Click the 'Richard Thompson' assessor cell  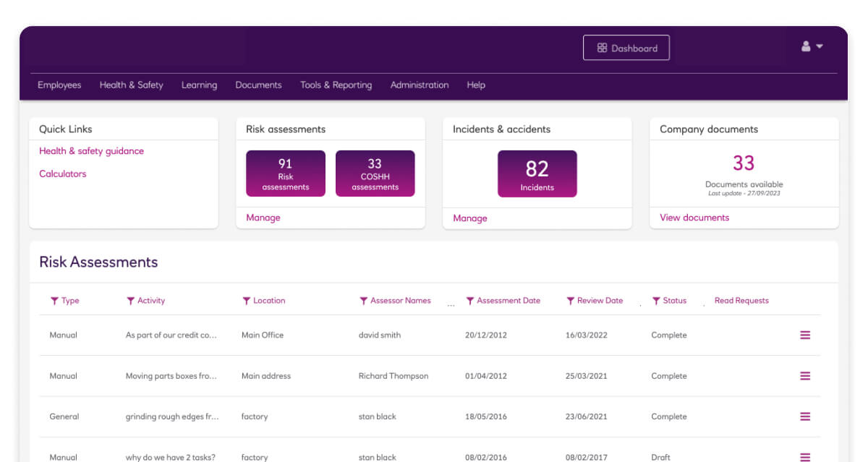pyautogui.click(x=393, y=376)
